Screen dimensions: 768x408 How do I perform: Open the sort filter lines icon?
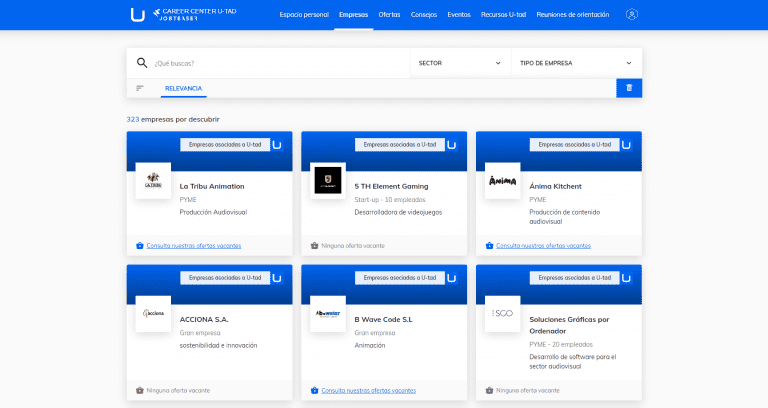[140, 88]
